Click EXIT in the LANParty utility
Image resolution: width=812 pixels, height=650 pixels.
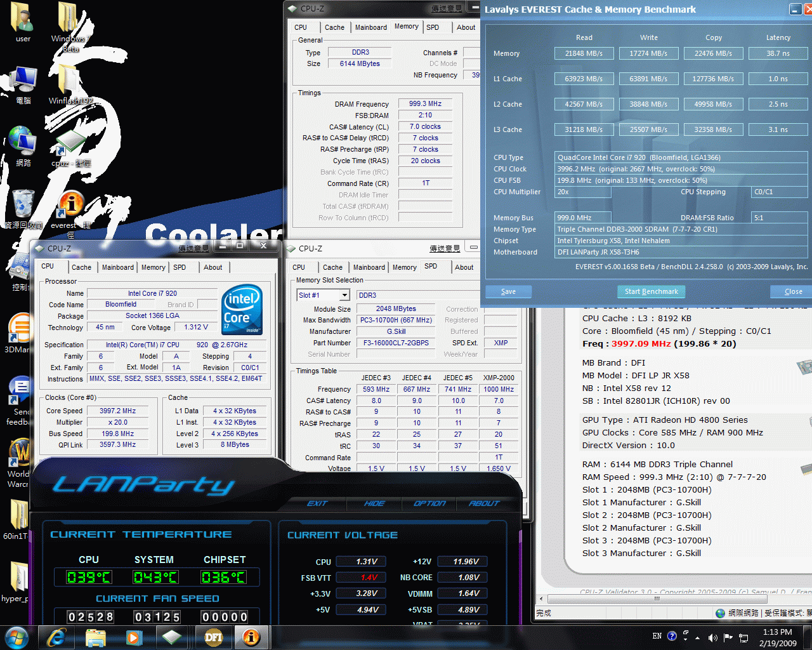(317, 503)
